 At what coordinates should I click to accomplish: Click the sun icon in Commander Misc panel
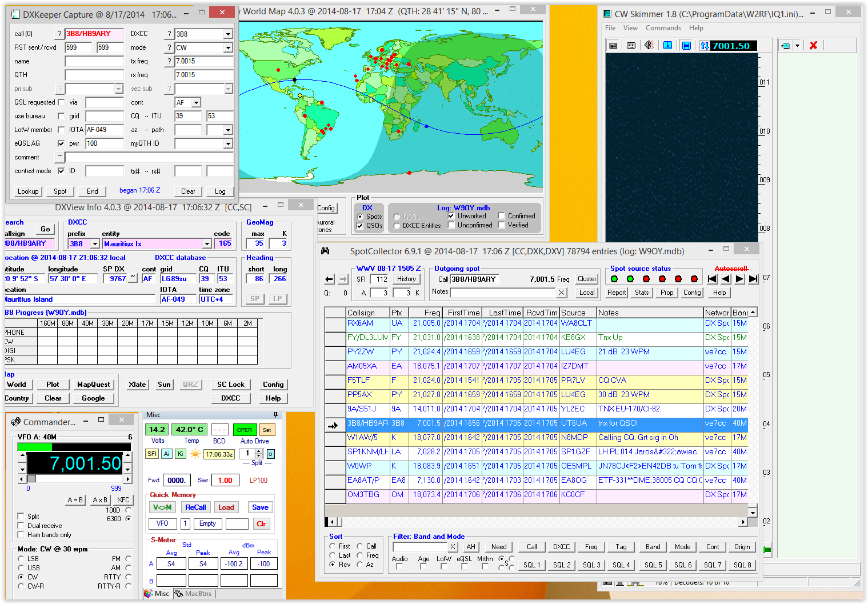[195, 454]
